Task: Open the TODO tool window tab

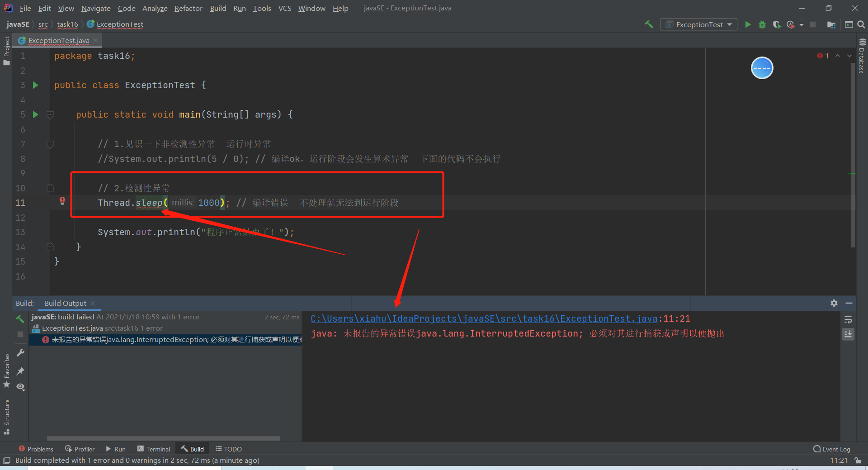Action: pyautogui.click(x=228, y=449)
